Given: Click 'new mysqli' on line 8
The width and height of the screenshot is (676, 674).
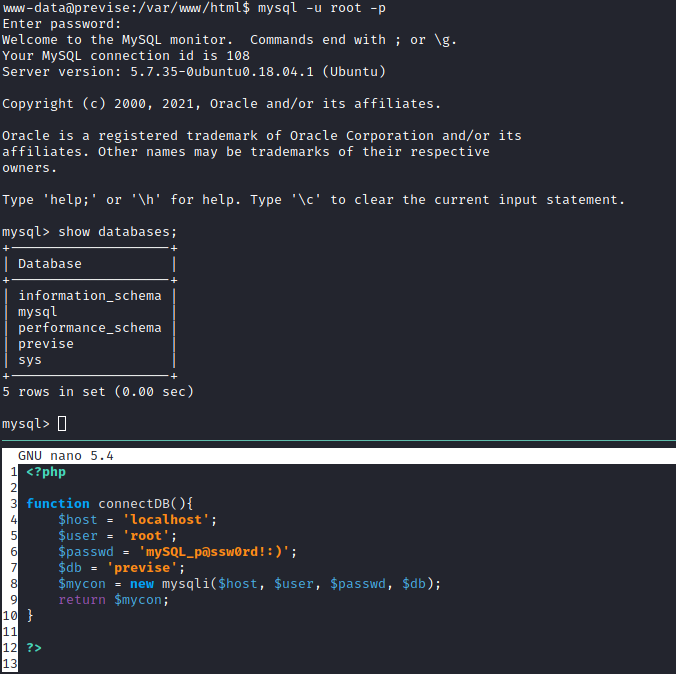Looking at the screenshot, I should coord(169,583).
